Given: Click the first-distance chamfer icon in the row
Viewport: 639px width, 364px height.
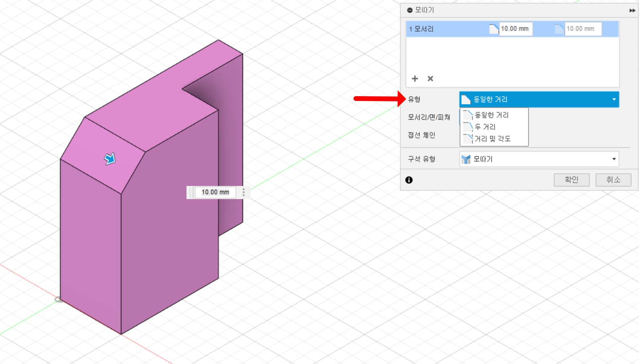Looking at the screenshot, I should click(494, 29).
